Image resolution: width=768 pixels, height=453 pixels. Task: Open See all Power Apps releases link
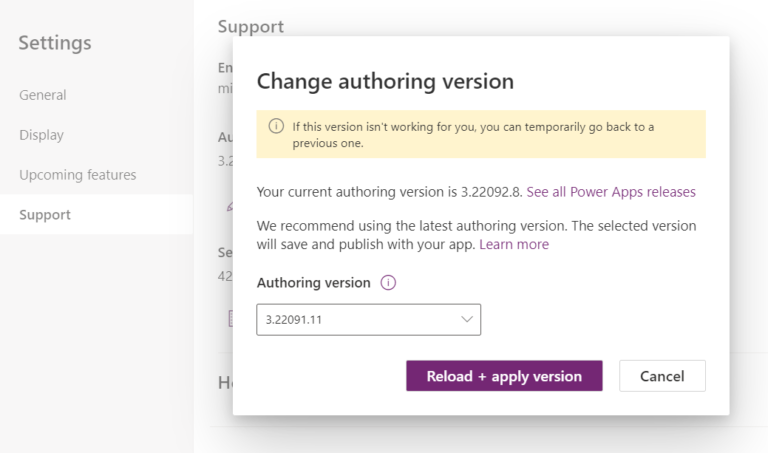coord(611,191)
